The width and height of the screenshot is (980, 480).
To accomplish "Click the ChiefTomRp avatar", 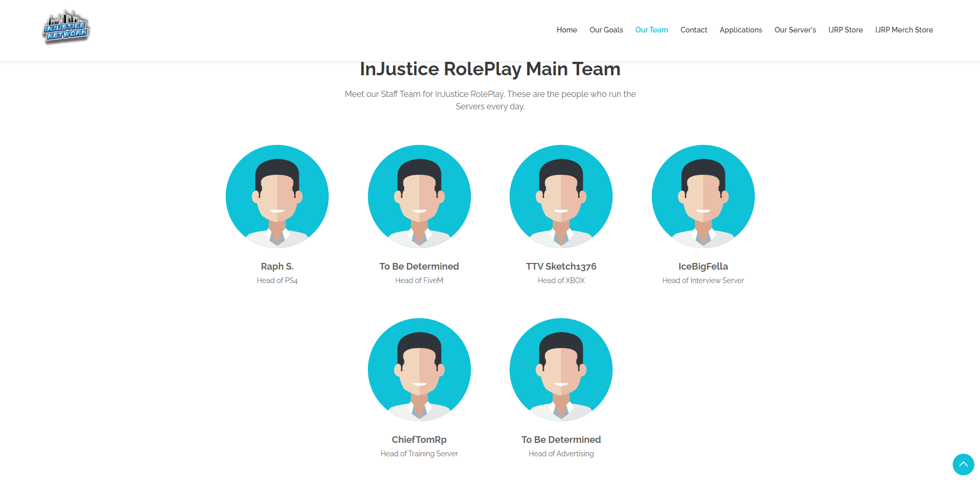I will pyautogui.click(x=419, y=370).
